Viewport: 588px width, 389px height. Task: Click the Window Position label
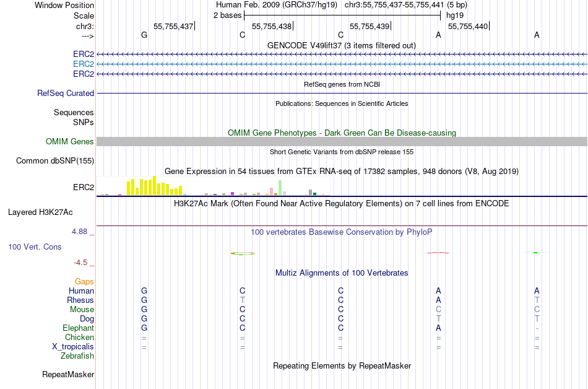coord(64,5)
